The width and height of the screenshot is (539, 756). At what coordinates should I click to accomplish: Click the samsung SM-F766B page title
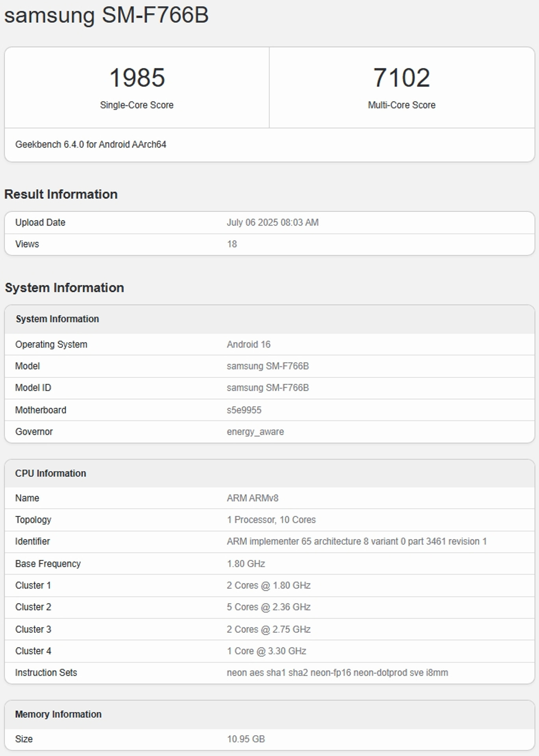[x=106, y=16]
